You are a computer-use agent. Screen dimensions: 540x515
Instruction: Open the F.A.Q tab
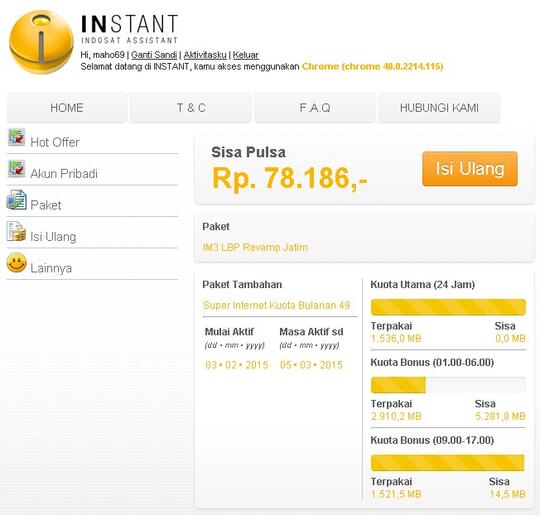(315, 107)
